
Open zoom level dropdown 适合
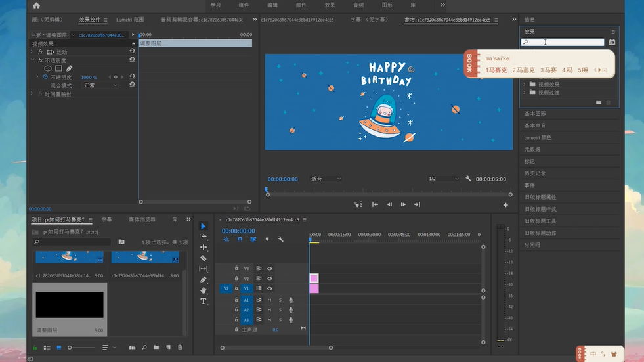(326, 179)
